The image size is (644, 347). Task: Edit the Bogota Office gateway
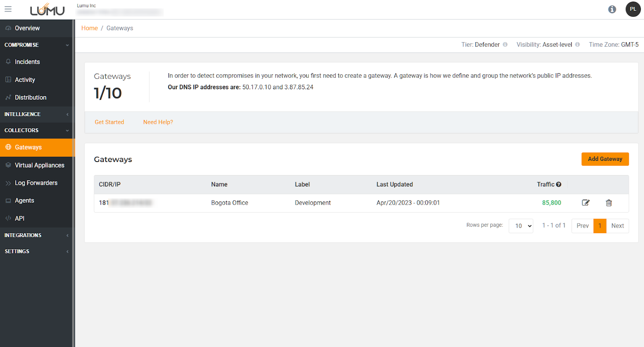(586, 203)
